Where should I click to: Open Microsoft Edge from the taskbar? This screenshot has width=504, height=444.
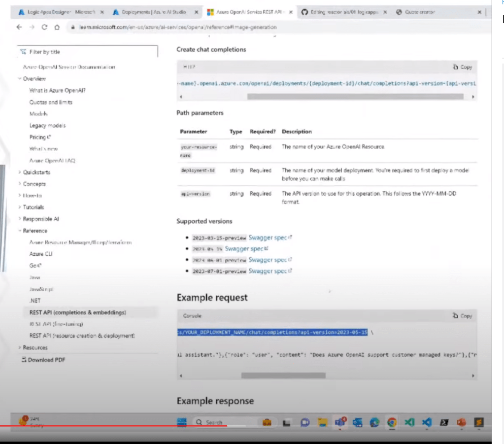374,422
